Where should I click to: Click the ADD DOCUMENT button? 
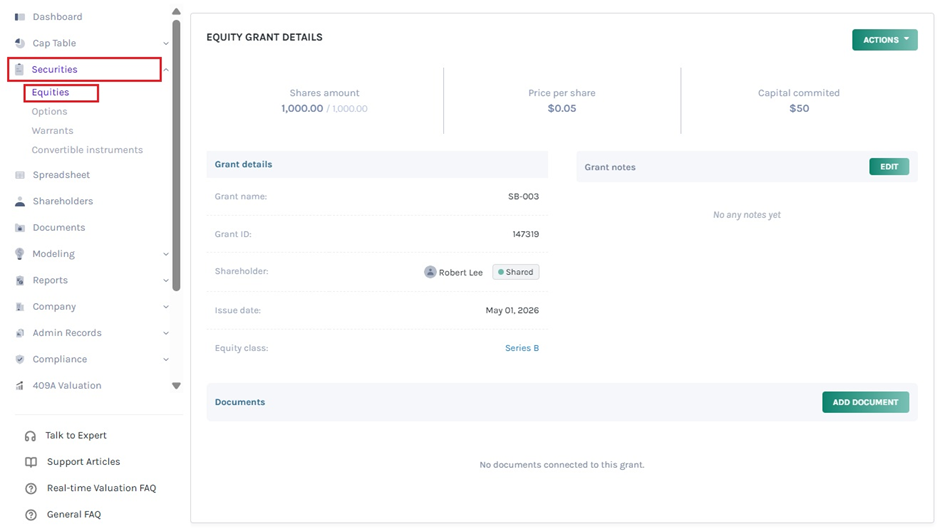(x=866, y=402)
